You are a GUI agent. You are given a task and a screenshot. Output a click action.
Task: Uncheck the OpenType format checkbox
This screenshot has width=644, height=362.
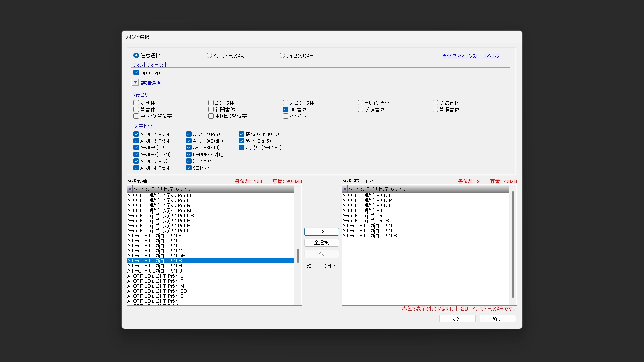pyautogui.click(x=136, y=73)
